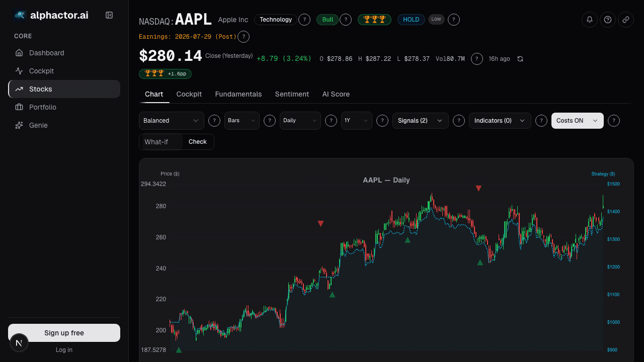Open the Fundamentals tab
Viewport: 644px width, 362px height.
[x=238, y=94]
